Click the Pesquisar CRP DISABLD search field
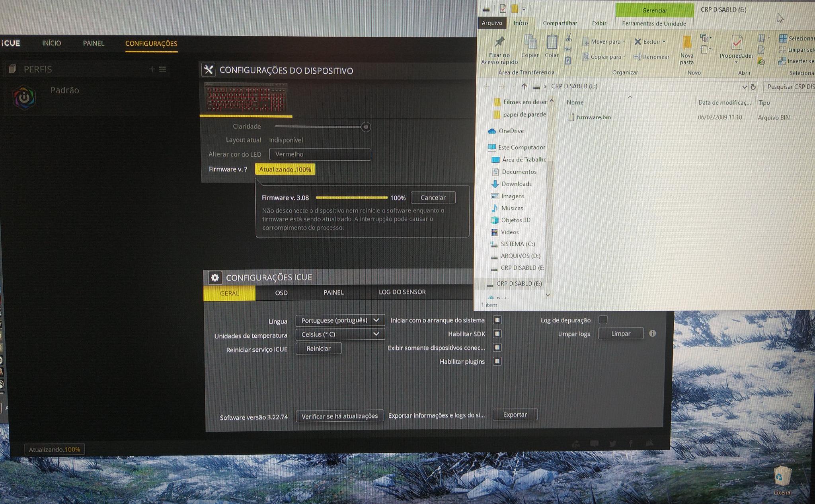 pos(790,86)
